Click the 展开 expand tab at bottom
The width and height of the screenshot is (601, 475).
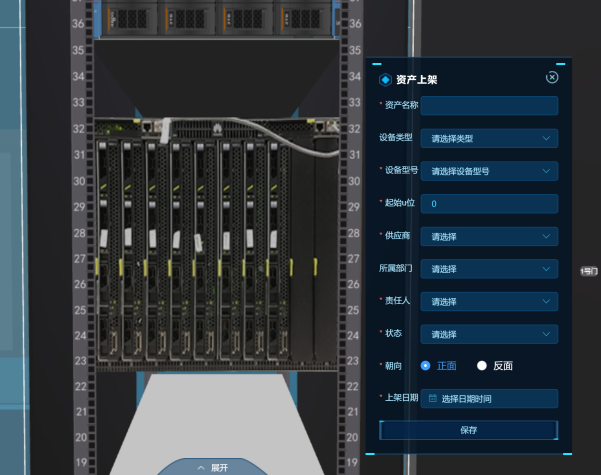coord(212,467)
